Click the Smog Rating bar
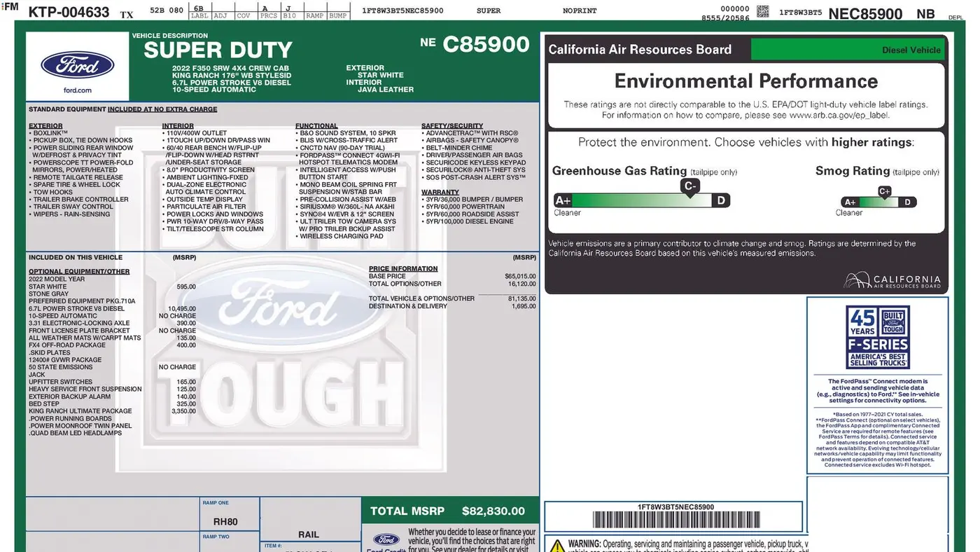 pos(878,202)
